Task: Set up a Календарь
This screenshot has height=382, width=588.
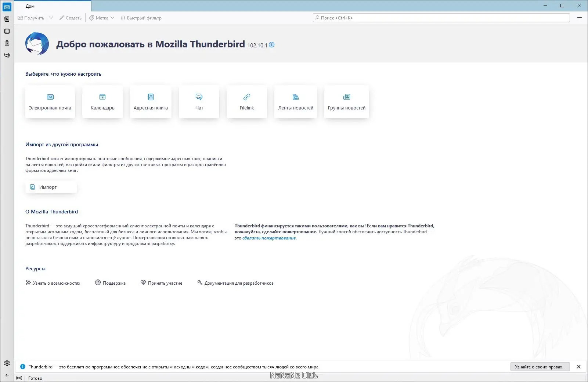Action: pos(102,102)
